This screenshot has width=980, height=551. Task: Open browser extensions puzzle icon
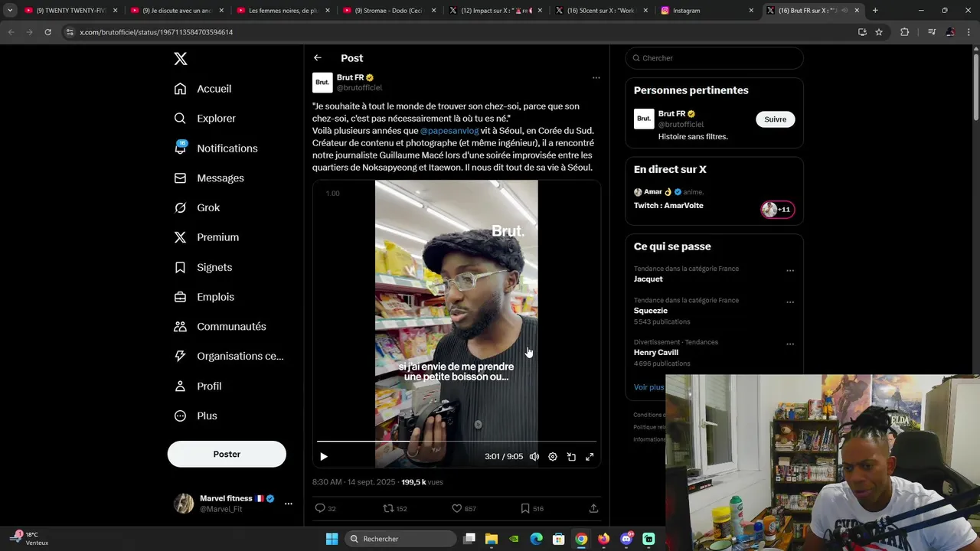(905, 32)
